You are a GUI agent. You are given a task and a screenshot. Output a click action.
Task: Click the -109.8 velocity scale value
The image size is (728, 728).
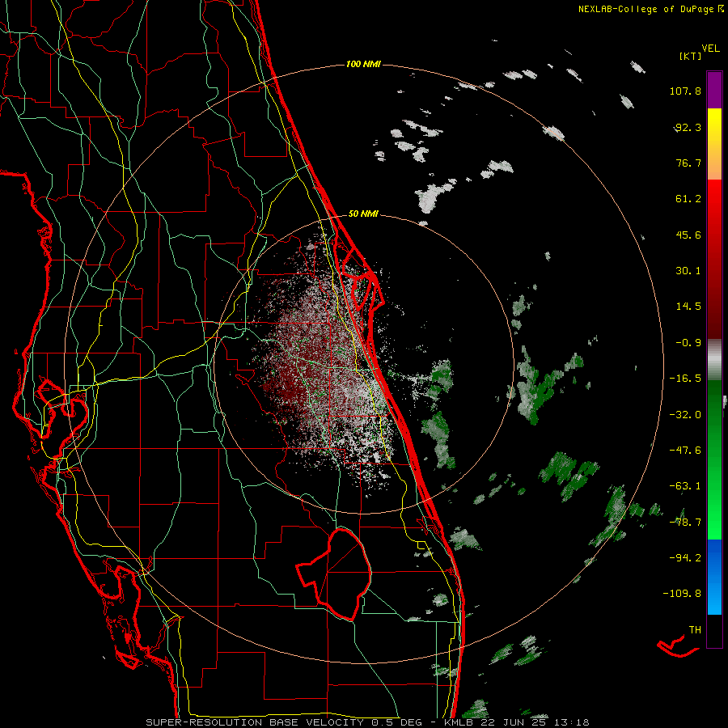point(683,594)
